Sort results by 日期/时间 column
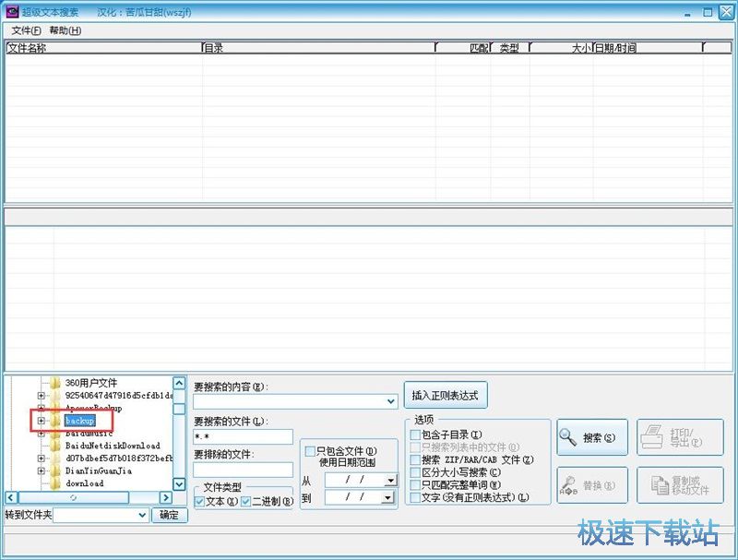 tap(648, 48)
